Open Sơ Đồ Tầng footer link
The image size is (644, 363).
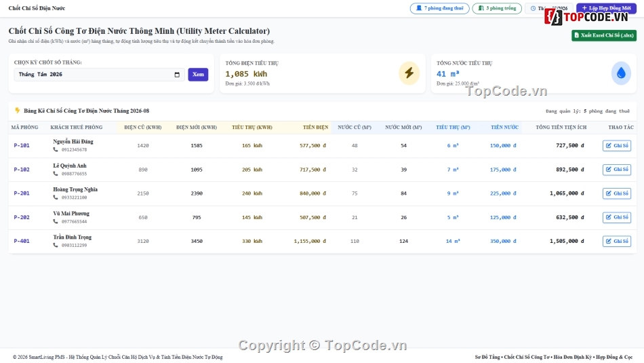[487, 358]
